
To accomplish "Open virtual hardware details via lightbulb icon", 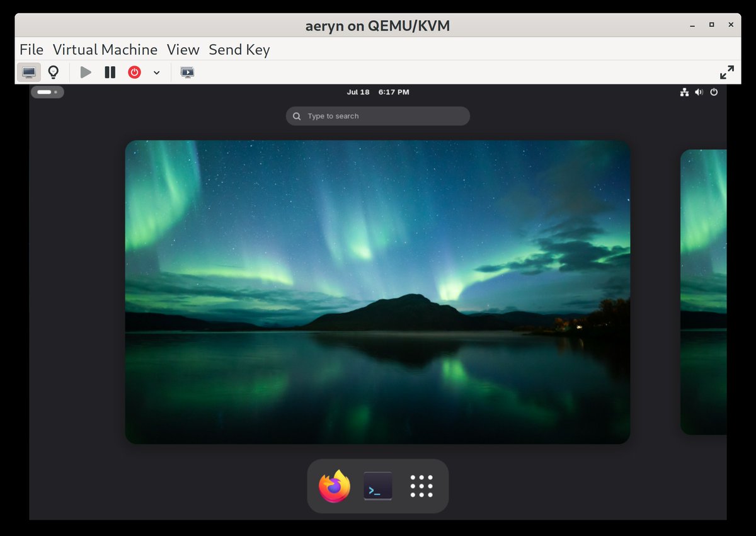I will tap(53, 72).
